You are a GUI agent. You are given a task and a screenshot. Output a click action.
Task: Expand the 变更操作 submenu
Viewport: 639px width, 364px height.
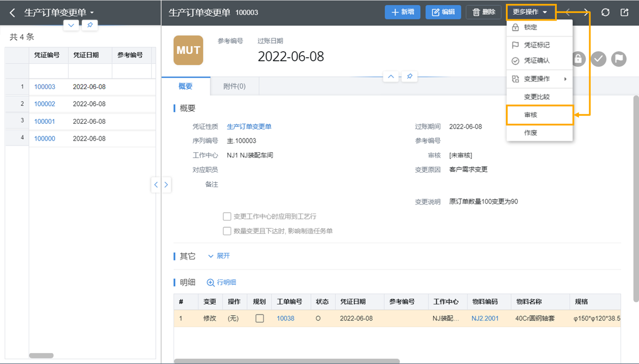pyautogui.click(x=539, y=79)
